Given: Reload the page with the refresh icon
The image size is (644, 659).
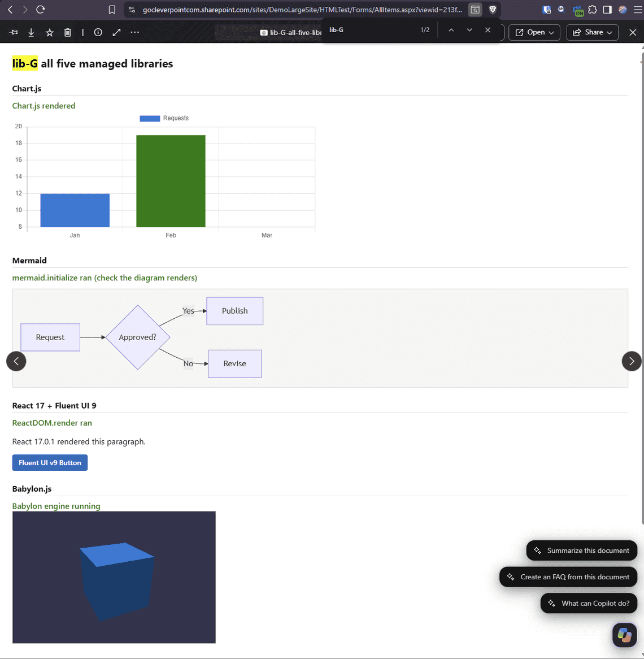Looking at the screenshot, I should 40,9.
